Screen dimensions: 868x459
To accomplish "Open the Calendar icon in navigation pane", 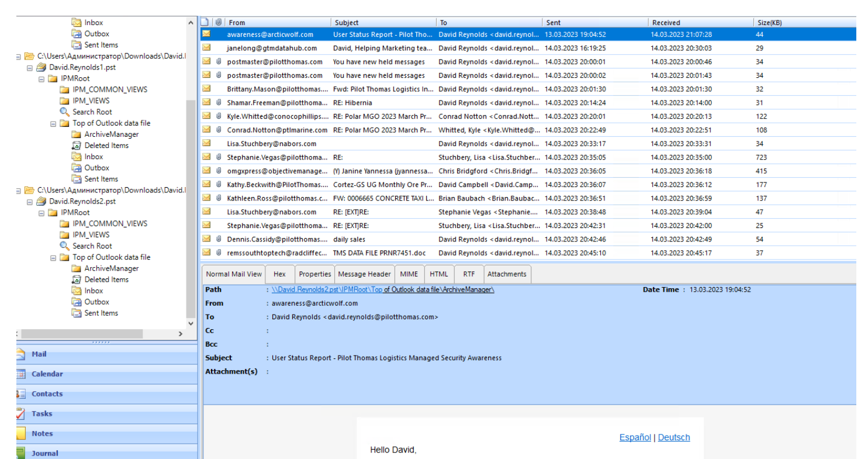I will [x=21, y=374].
